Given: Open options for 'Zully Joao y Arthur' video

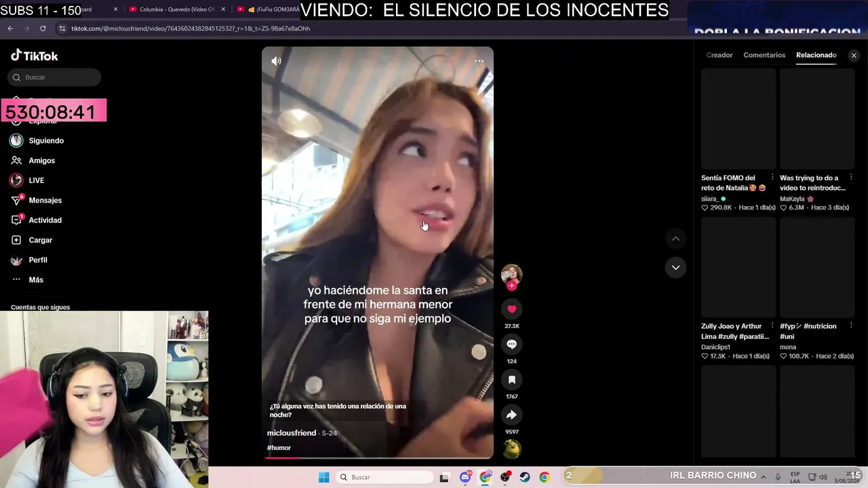Looking at the screenshot, I should click(772, 327).
